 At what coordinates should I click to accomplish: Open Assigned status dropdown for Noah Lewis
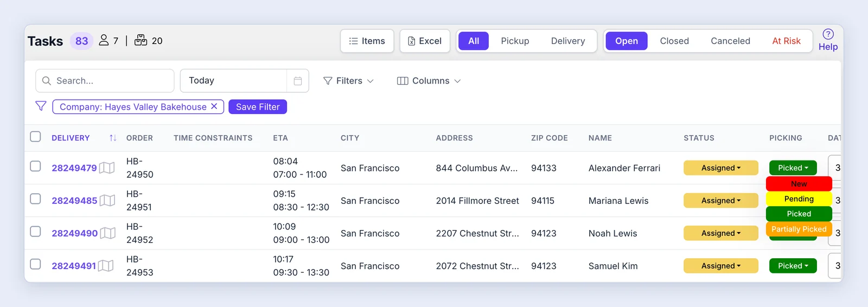pos(720,233)
